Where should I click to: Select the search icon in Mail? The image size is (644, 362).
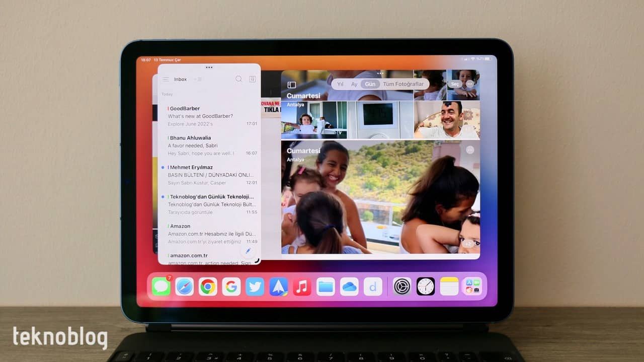pos(238,79)
